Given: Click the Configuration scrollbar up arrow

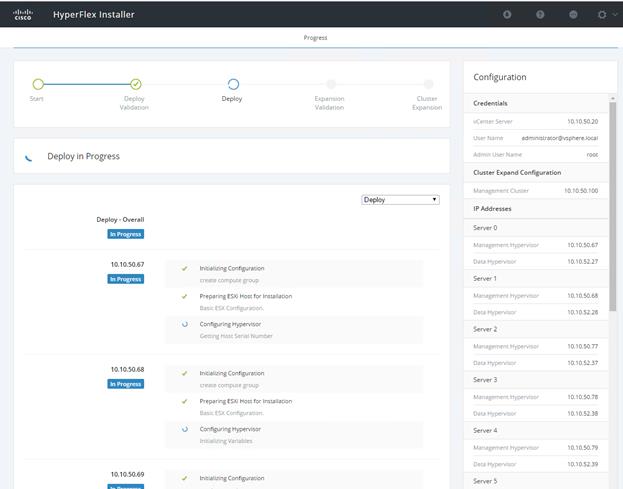Looking at the screenshot, I should [613, 98].
